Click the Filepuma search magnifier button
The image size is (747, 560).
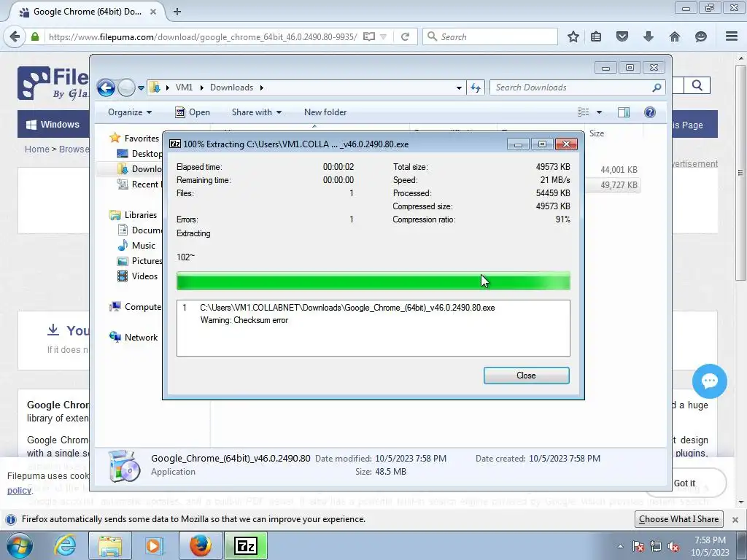[x=697, y=85]
